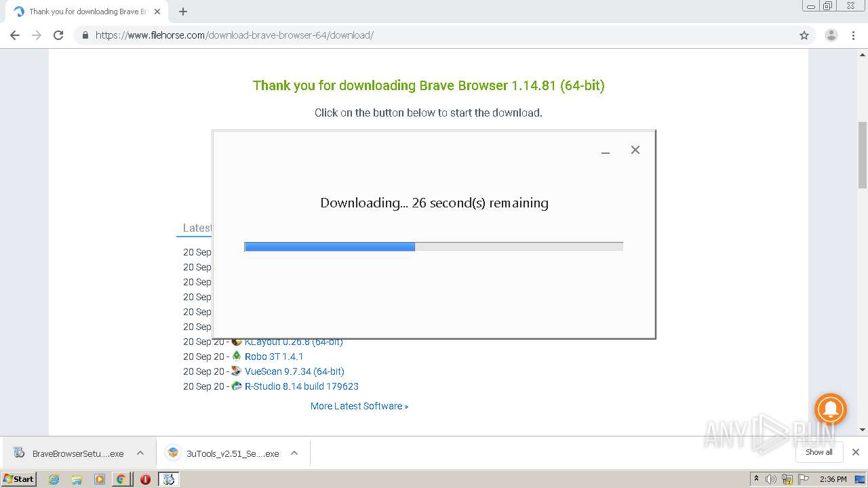
Task: Click the VueScan icon
Action: 237,371
